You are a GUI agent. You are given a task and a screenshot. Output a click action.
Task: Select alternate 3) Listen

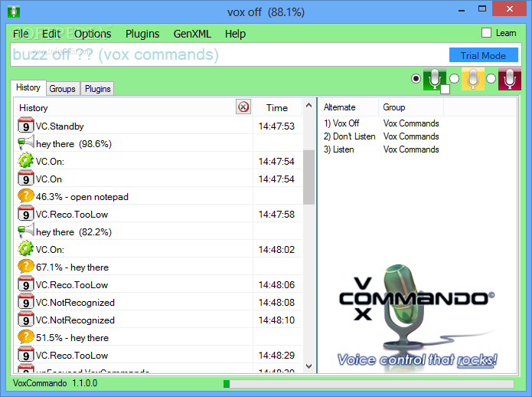pos(338,149)
